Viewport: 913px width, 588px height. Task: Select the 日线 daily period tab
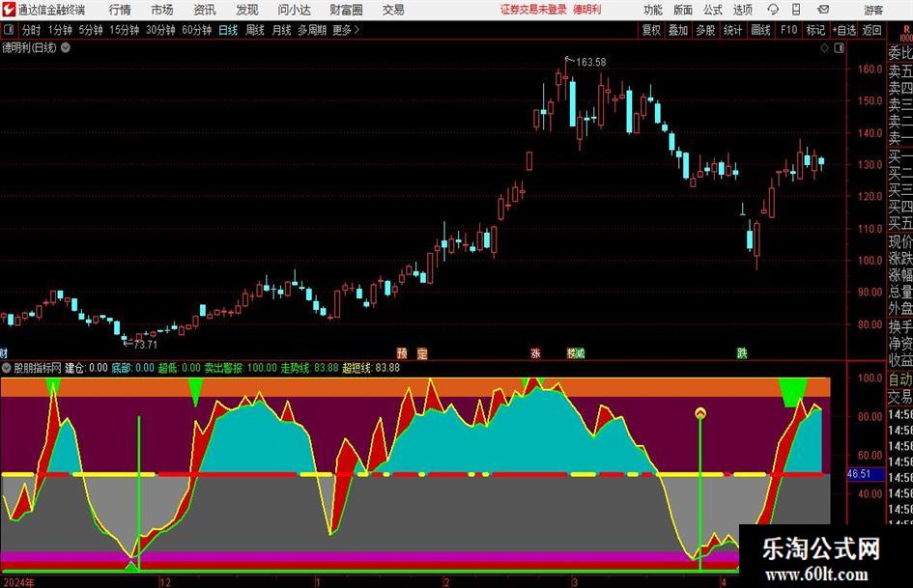coord(228,30)
